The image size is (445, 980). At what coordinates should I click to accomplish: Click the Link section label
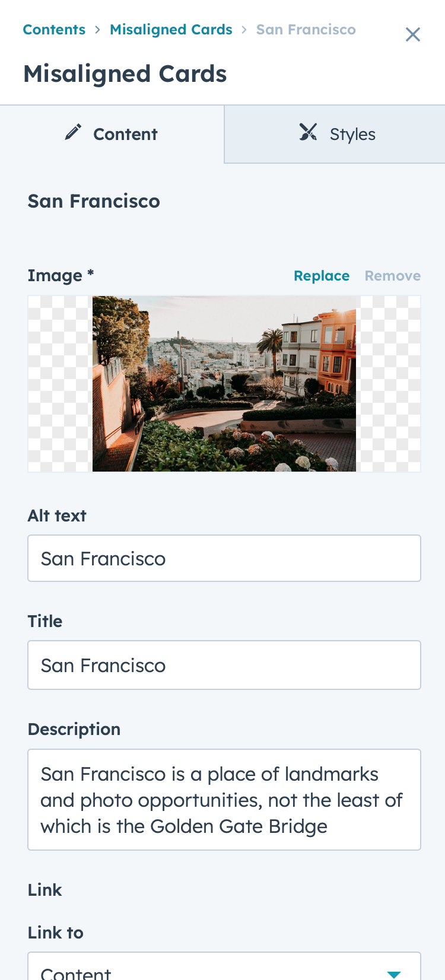pos(45,890)
